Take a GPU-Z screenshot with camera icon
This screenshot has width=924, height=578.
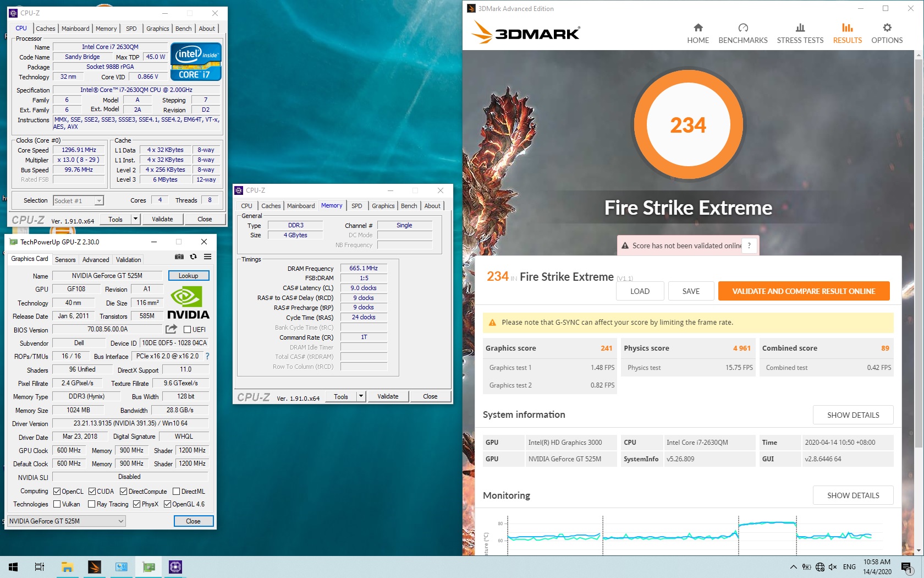click(179, 257)
